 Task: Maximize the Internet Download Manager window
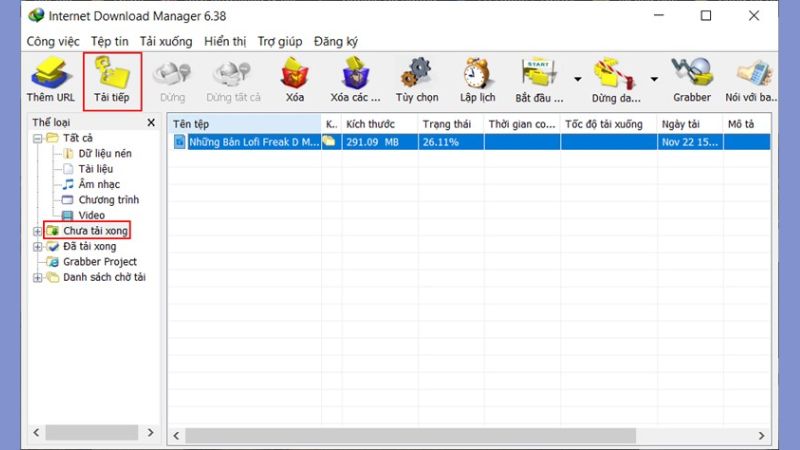click(706, 16)
